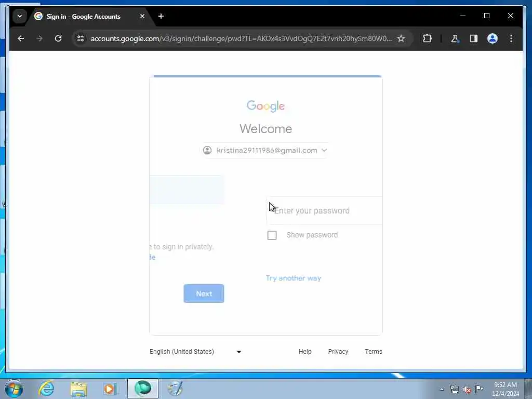The height and width of the screenshot is (399, 532).
Task: Launch Internet Explorer from taskbar
Action: pyautogui.click(x=46, y=389)
